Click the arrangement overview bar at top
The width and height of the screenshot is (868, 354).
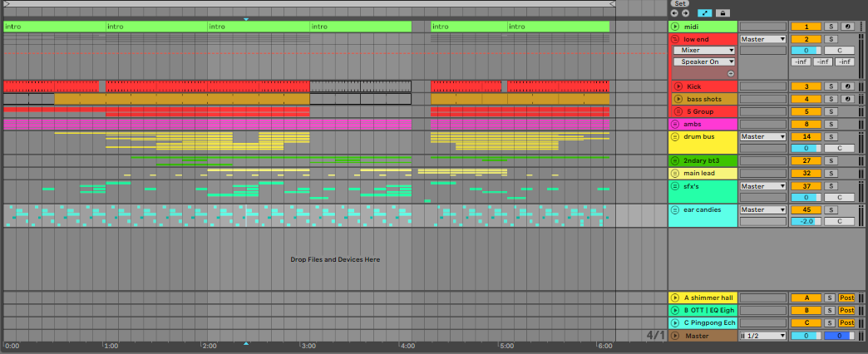310,3
